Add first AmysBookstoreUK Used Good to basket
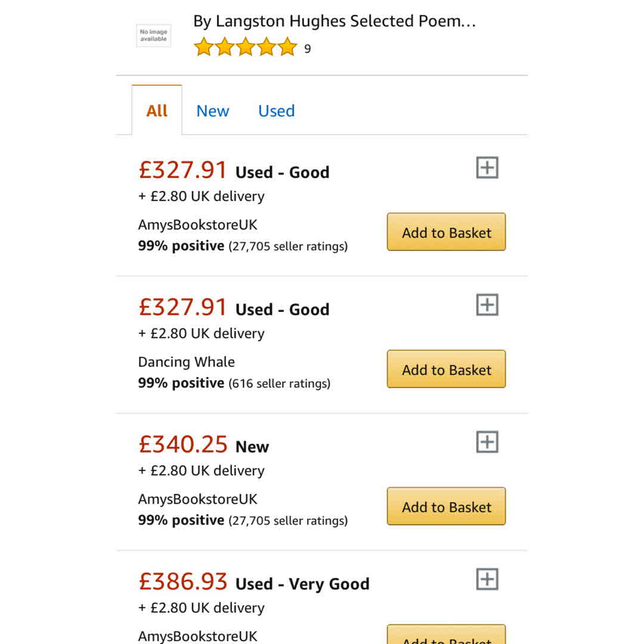 [446, 233]
